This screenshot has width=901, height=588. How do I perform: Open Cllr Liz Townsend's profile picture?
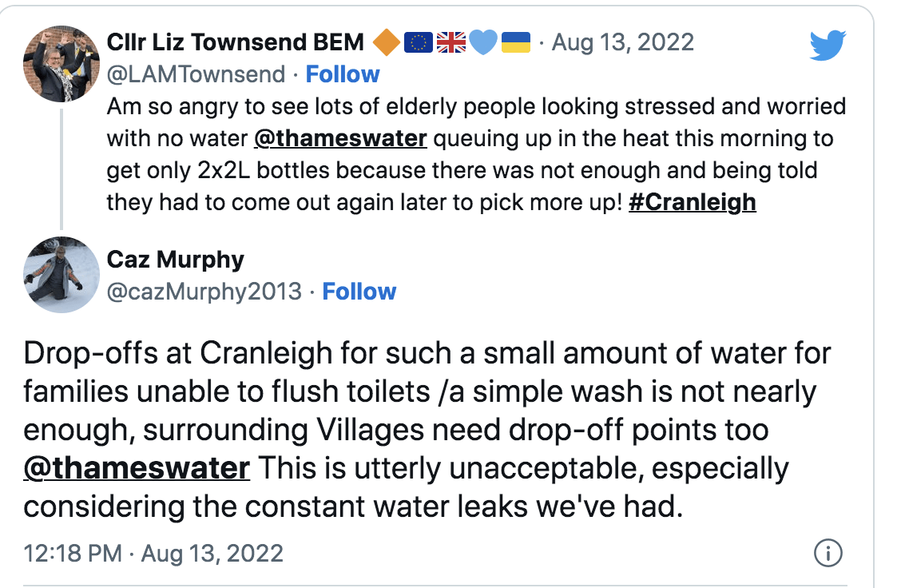tap(62, 64)
